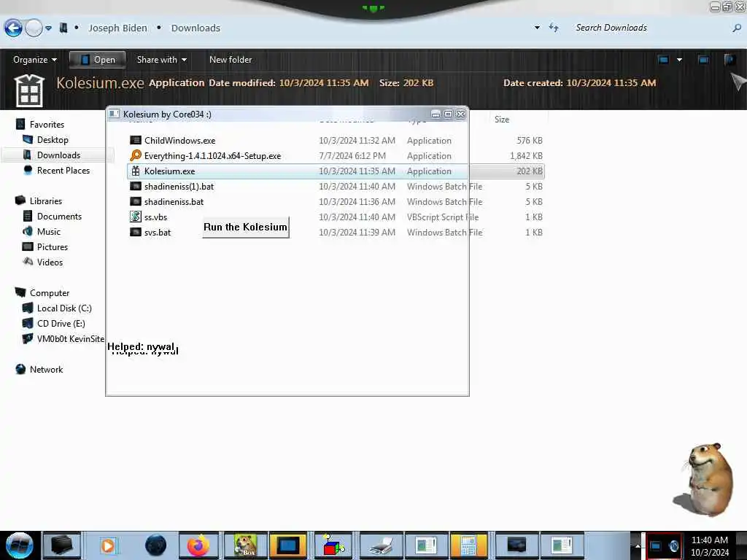This screenshot has height=560, width=747.
Task: Click the Explorer forward navigation arrow
Action: click(x=34, y=28)
